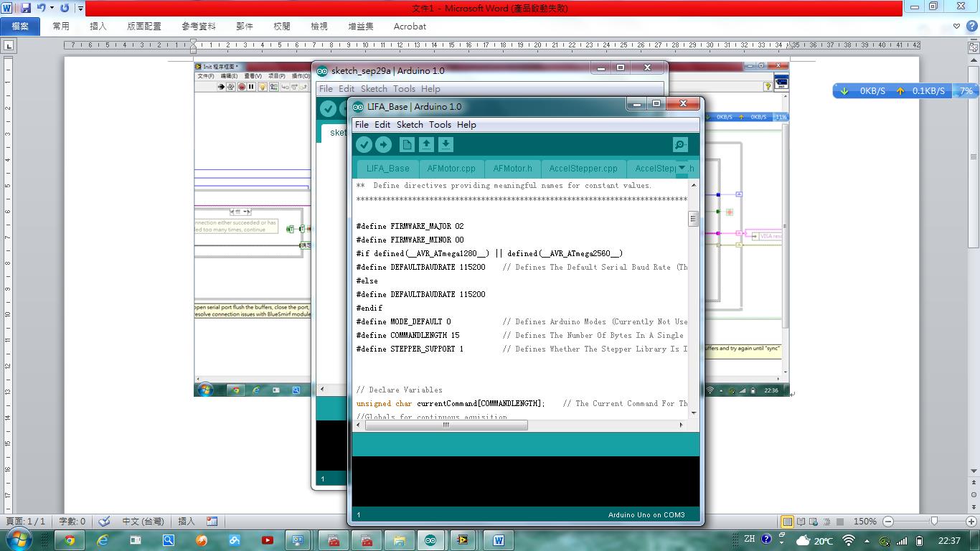Click the zoom in plus button
980x551 pixels.
click(x=971, y=522)
